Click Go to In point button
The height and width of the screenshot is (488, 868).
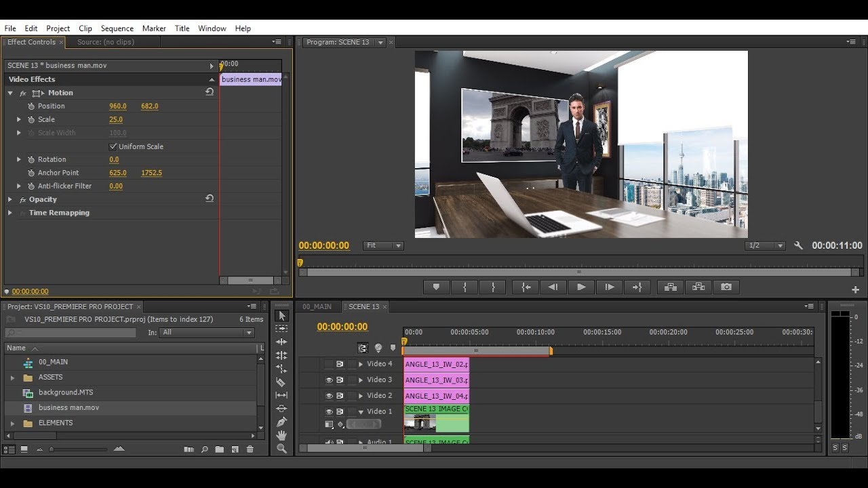tap(526, 287)
